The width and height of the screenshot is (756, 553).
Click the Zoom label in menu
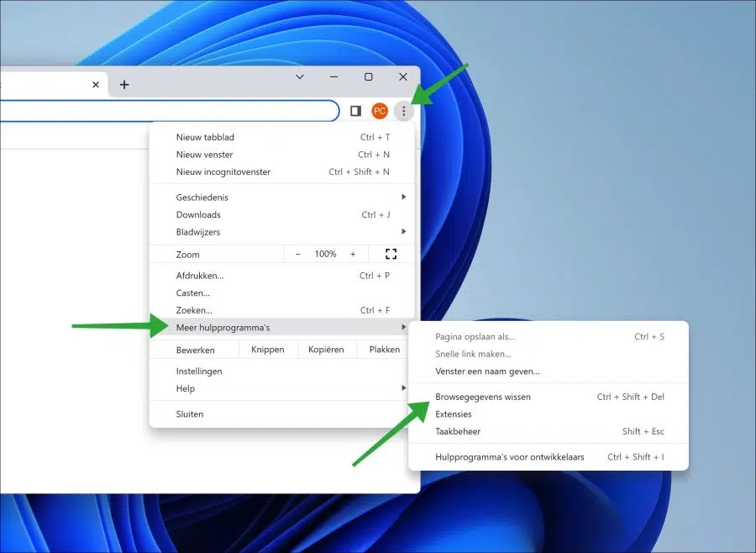(187, 255)
